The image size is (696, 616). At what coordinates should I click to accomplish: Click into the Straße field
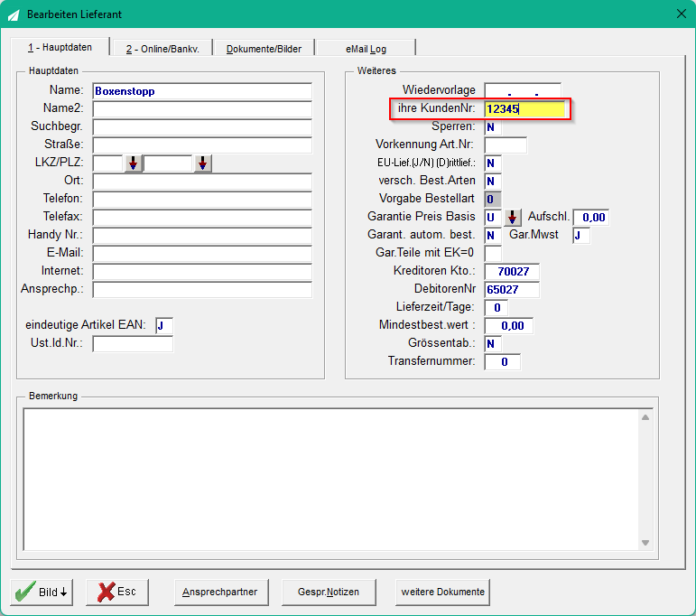(x=202, y=145)
